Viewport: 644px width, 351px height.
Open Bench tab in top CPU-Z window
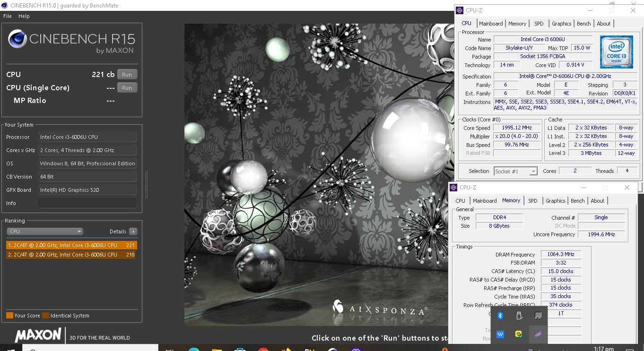(x=584, y=24)
